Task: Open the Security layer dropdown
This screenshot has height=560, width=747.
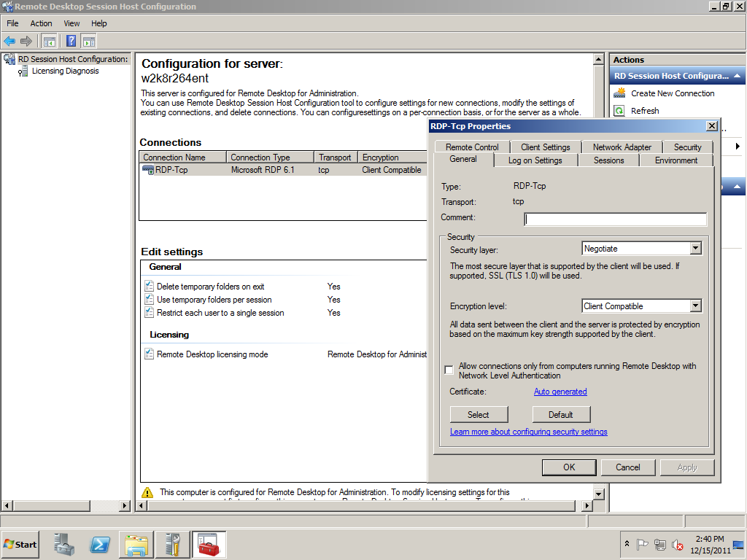Action: [x=695, y=248]
